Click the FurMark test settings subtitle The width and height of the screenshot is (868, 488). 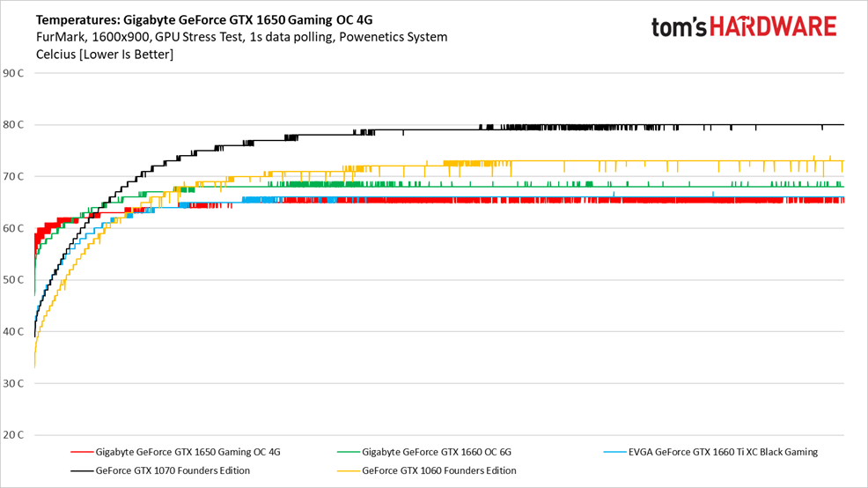click(241, 37)
